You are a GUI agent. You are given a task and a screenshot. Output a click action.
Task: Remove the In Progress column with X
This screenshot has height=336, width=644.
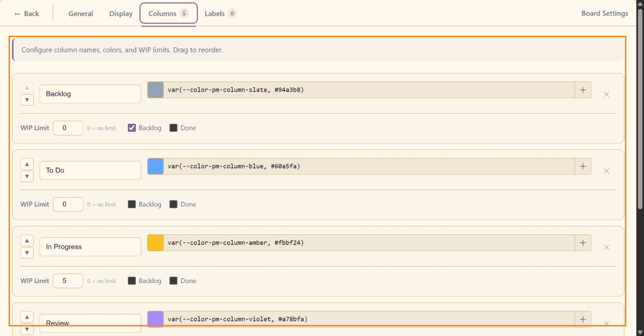coord(606,247)
